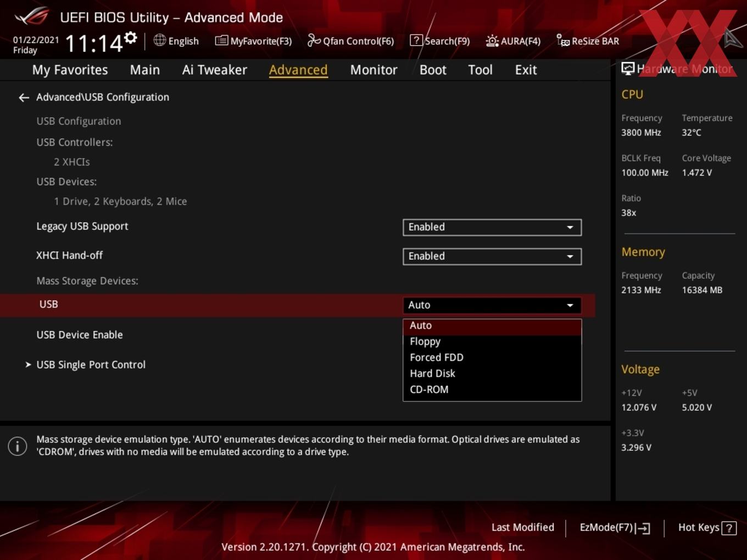Click the Search(F9) question icon
The image size is (747, 560).
point(416,41)
